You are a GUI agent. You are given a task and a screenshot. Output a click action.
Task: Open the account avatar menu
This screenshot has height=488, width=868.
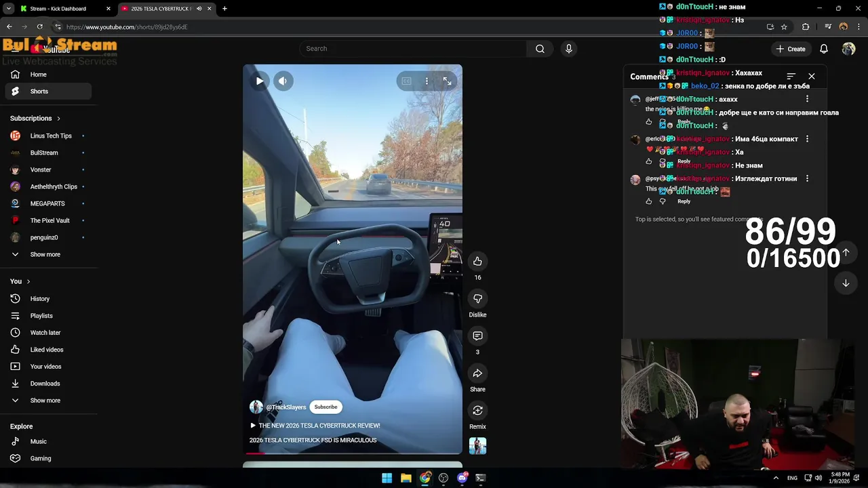848,49
